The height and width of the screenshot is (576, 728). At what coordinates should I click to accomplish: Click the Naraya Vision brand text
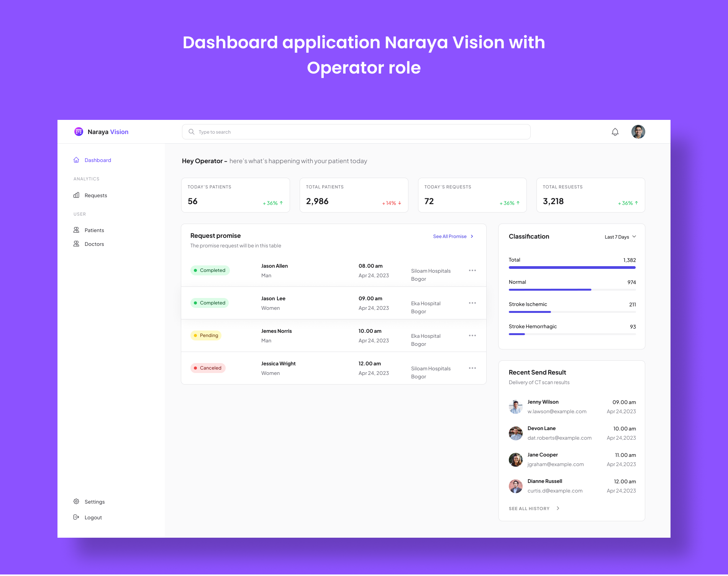click(x=108, y=132)
